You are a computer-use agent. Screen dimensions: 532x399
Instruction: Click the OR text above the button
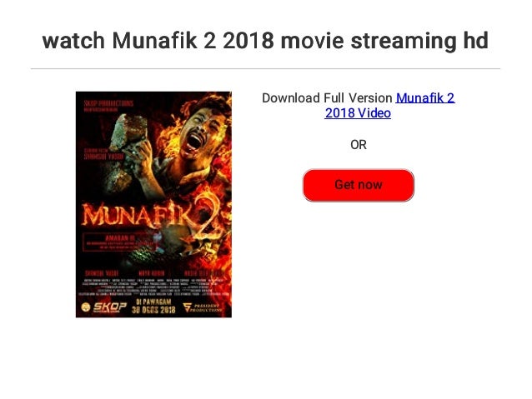tap(359, 145)
